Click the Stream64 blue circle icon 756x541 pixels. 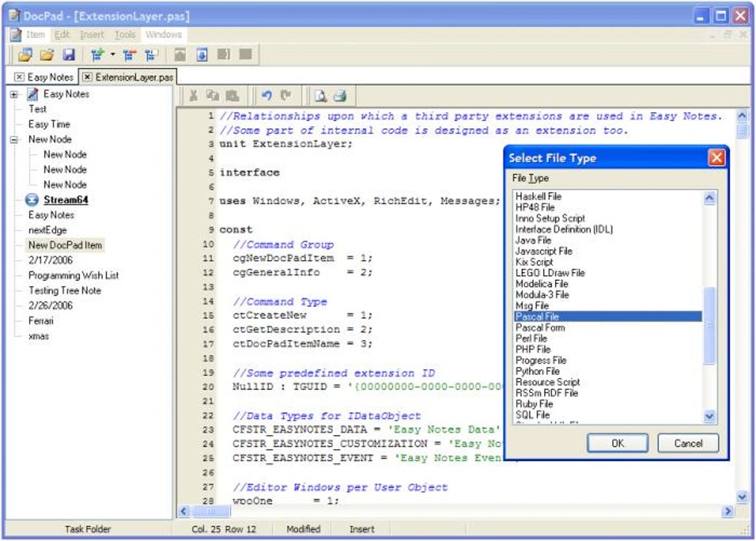pos(31,199)
